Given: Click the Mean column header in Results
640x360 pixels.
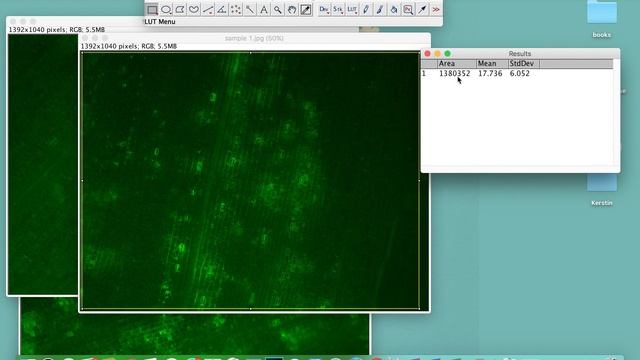Looking at the screenshot, I should coord(492,63).
